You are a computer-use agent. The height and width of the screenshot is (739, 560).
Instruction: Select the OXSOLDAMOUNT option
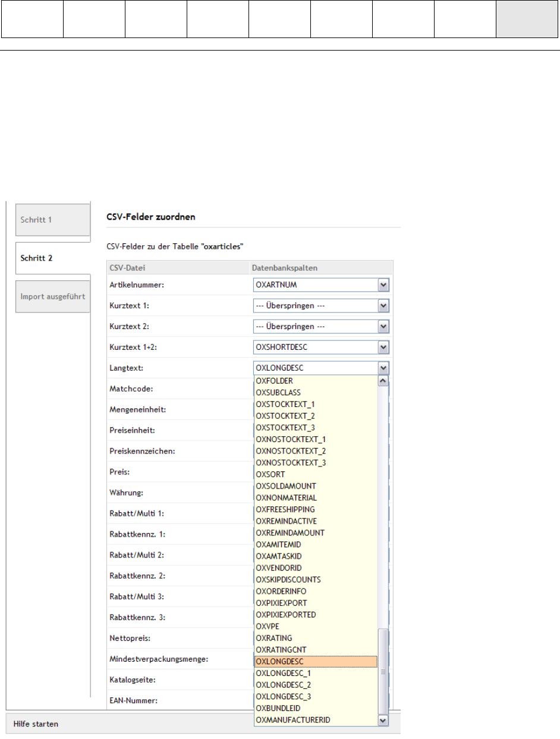(x=316, y=486)
